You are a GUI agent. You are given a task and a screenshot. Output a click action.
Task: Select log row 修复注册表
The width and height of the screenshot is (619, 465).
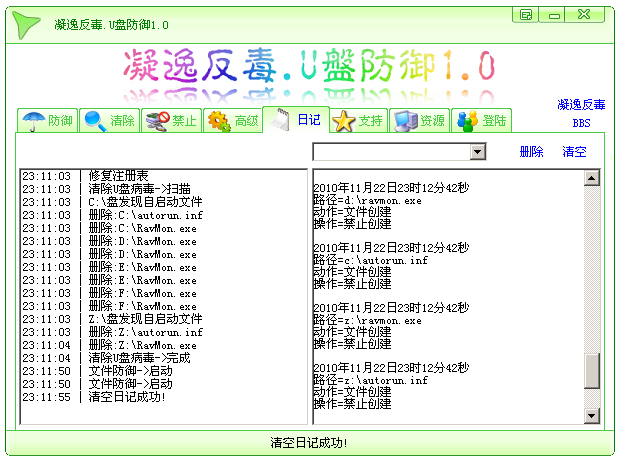click(x=164, y=176)
